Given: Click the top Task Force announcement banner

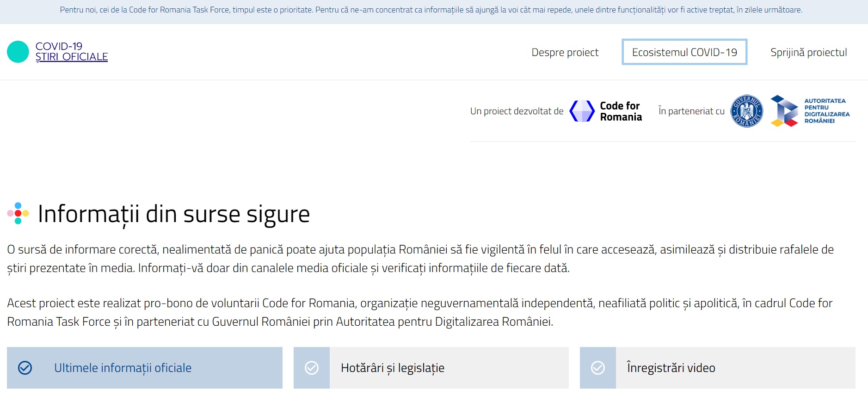Looking at the screenshot, I should point(431,10).
